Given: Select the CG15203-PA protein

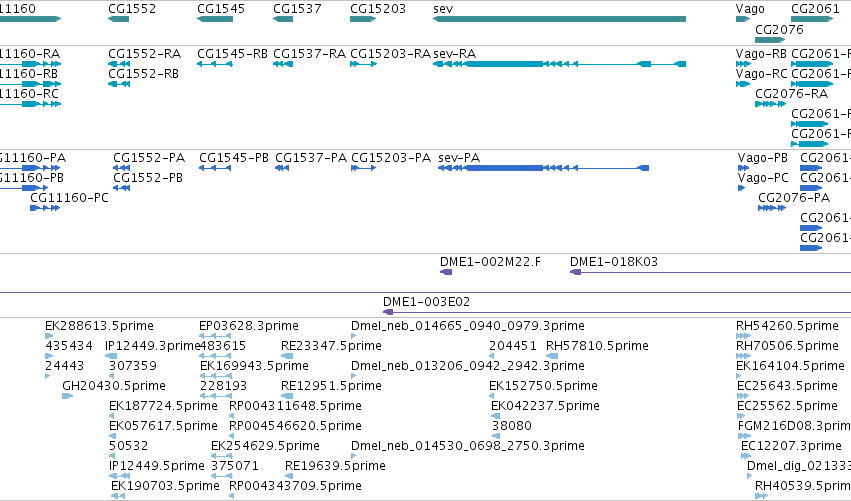Looking at the screenshot, I should pyautogui.click(x=364, y=168).
